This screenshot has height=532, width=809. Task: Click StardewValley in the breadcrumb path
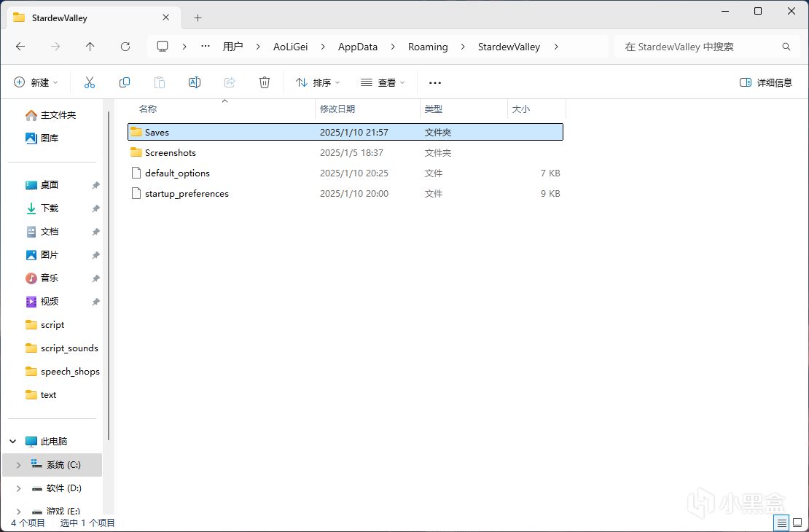tap(509, 47)
